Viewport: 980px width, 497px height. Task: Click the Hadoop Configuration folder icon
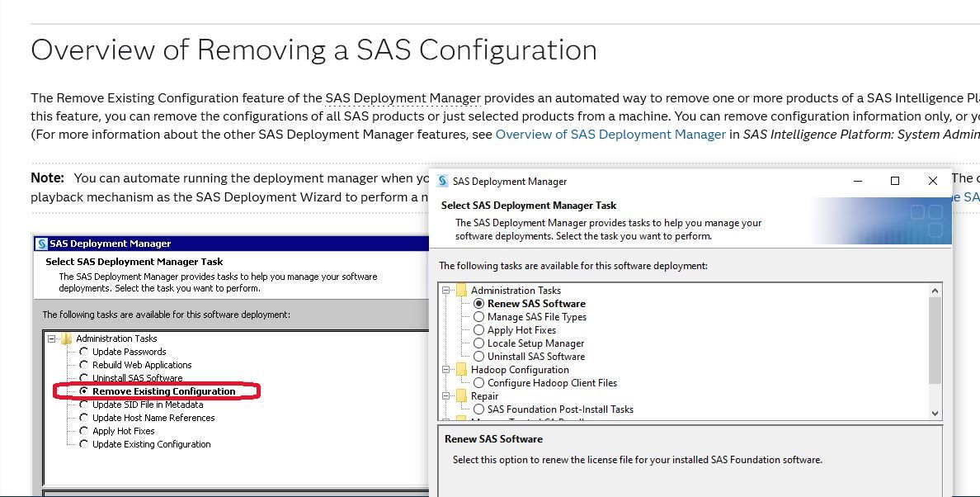click(460, 370)
